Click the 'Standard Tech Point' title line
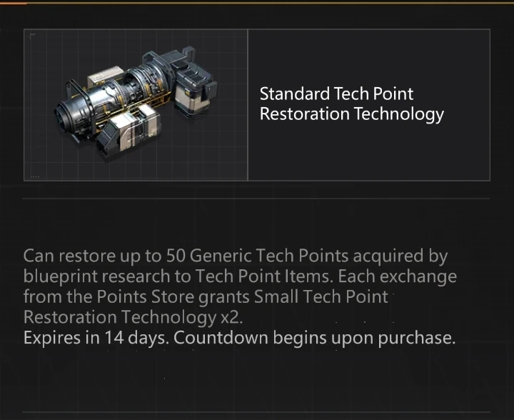The height and width of the screenshot is (420, 514). pyautogui.click(x=336, y=94)
